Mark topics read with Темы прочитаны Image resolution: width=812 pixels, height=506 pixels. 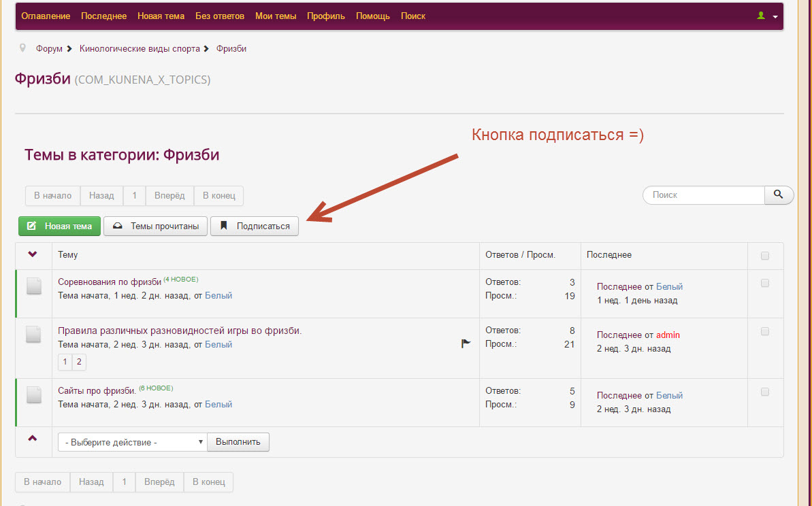tap(155, 226)
